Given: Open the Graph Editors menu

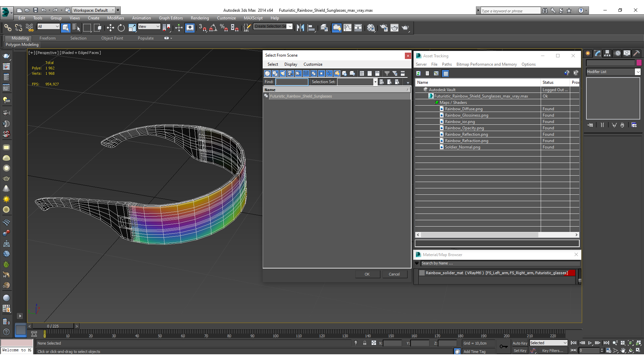Looking at the screenshot, I should (171, 18).
